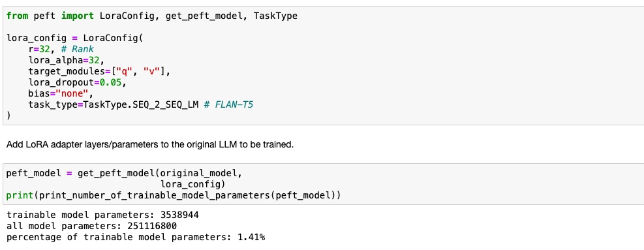Click trainable model parameters output line
Viewport: 644px width, 250px height.
point(102,215)
